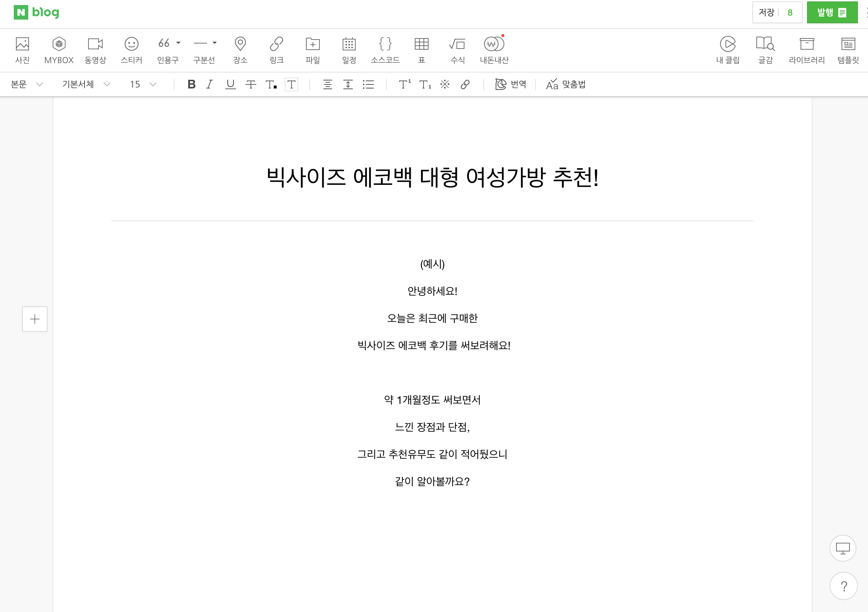Image resolution: width=868 pixels, height=612 pixels.
Task: Open the 내돈내산 tool
Action: (x=494, y=44)
